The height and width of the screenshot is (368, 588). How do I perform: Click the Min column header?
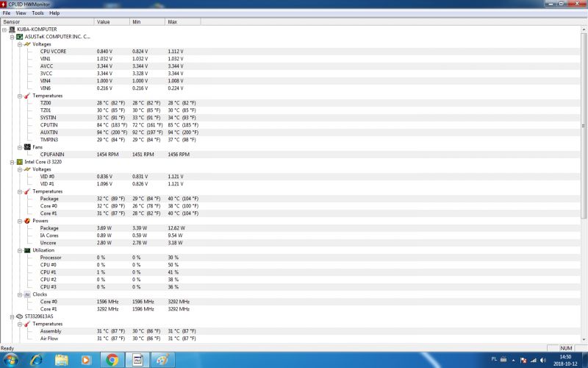[x=147, y=22]
